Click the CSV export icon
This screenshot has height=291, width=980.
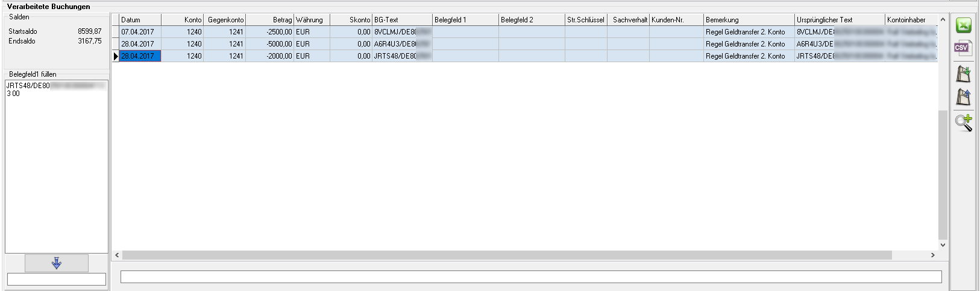pos(963,48)
